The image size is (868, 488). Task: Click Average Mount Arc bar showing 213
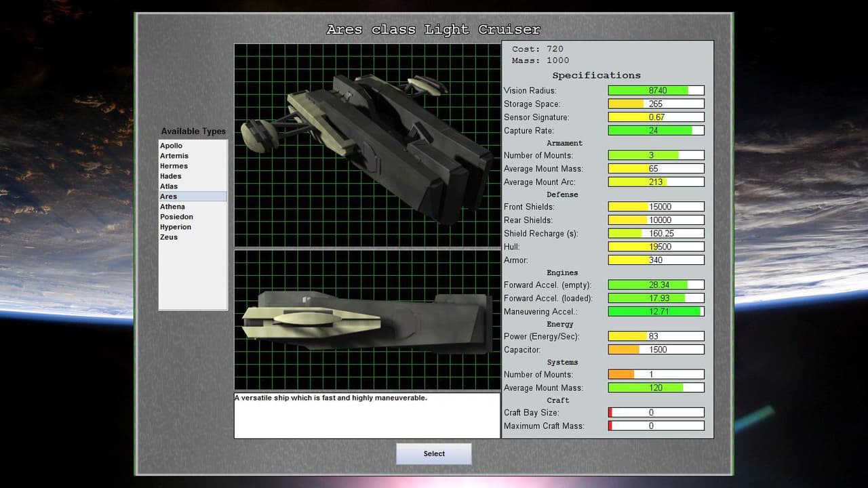point(656,182)
